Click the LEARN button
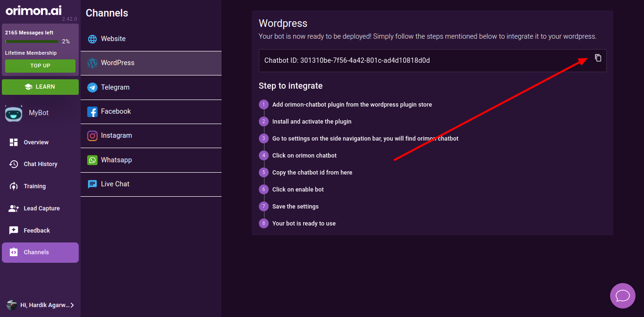 [x=40, y=87]
